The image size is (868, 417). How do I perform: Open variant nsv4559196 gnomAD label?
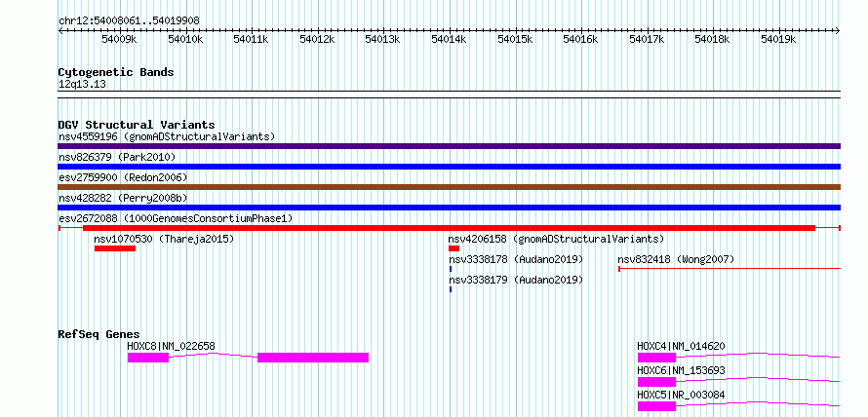coord(167,136)
